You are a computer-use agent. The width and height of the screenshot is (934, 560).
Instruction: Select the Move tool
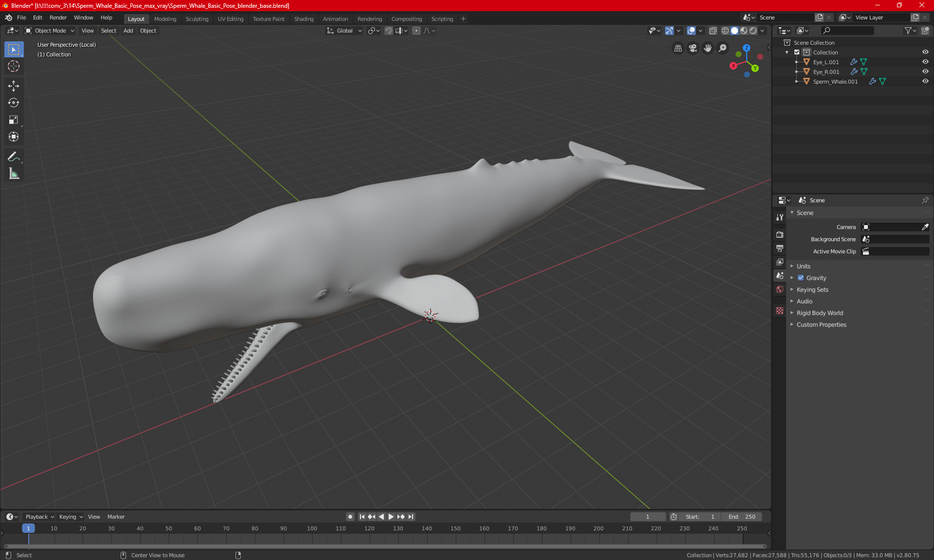point(14,86)
